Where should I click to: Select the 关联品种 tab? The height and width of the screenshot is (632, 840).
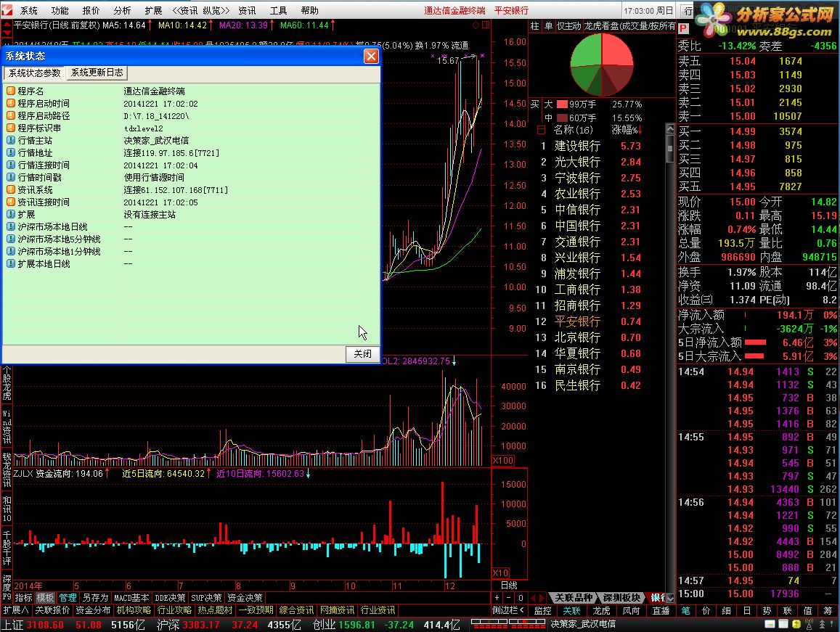pos(574,598)
